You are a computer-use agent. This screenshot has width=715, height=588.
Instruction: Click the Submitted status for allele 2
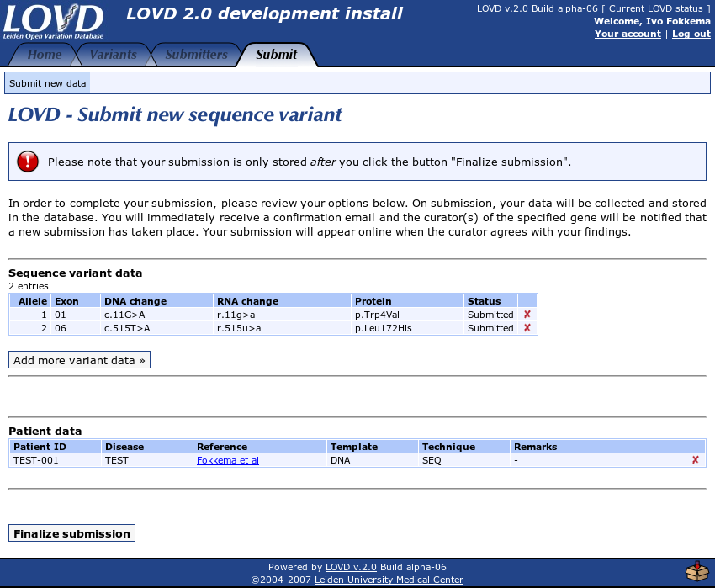pos(490,328)
